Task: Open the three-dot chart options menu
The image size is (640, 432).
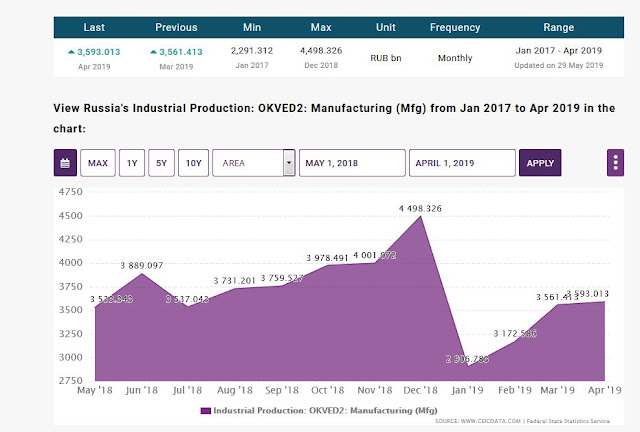Action: point(615,163)
